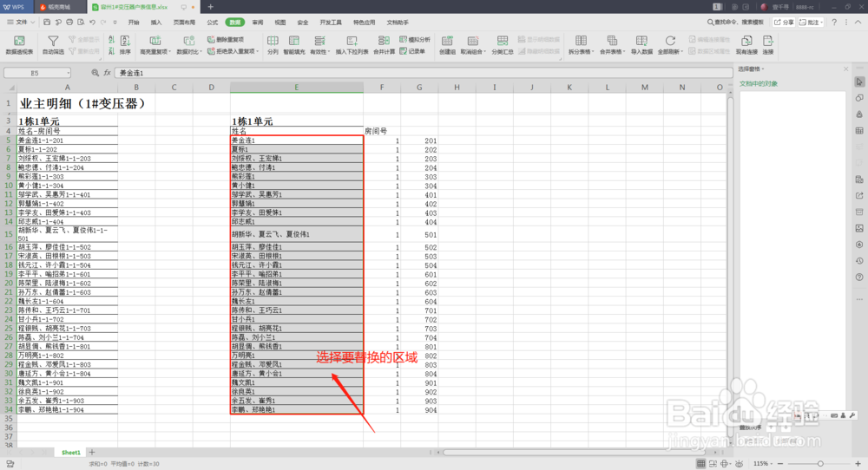Image resolution: width=868 pixels, height=470 pixels.
Task: Click the undo arrow icon
Action: click(x=92, y=23)
